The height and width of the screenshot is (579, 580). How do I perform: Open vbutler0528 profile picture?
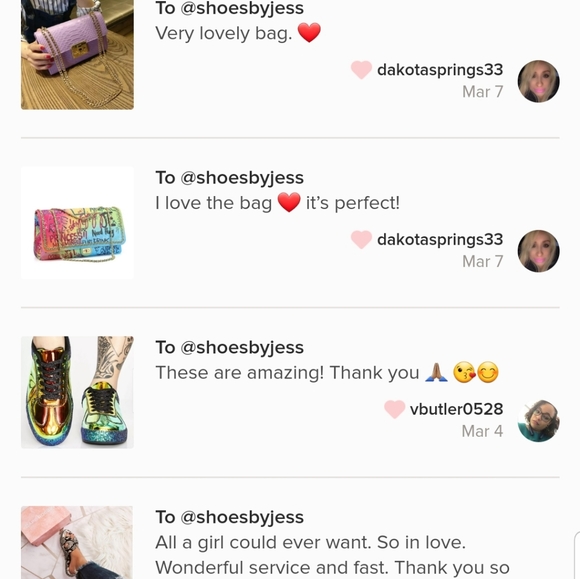[x=538, y=421]
